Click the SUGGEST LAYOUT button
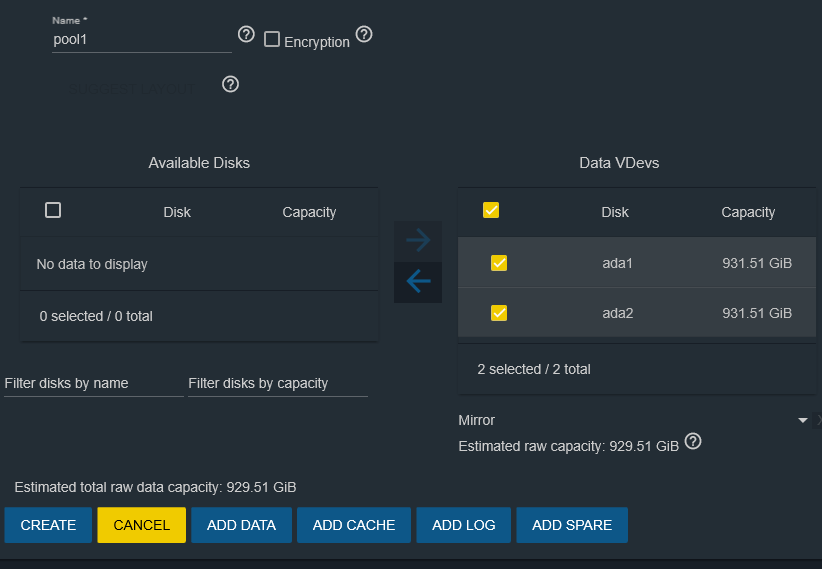 132,89
